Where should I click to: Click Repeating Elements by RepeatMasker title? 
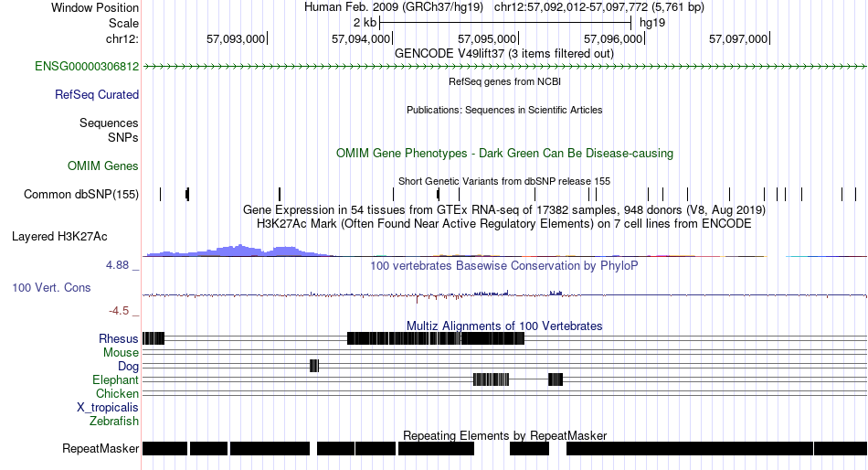[x=505, y=435]
